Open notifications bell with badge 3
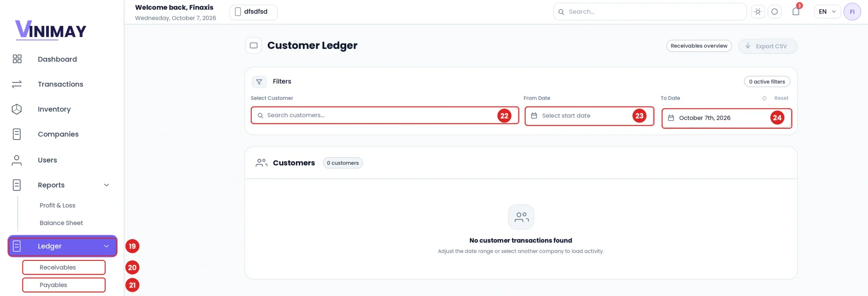 click(x=796, y=11)
